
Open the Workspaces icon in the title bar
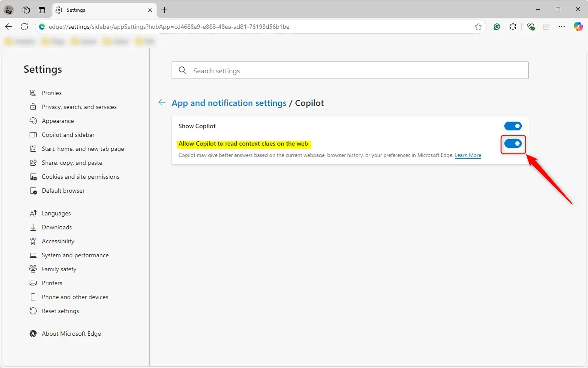(x=26, y=10)
